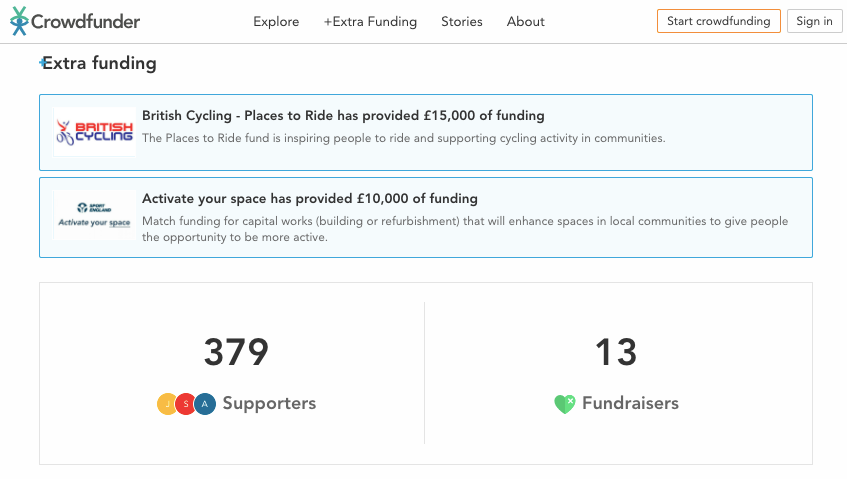Click the yellow J supporter avatar
Screen dimensions: 847x479
point(167,404)
